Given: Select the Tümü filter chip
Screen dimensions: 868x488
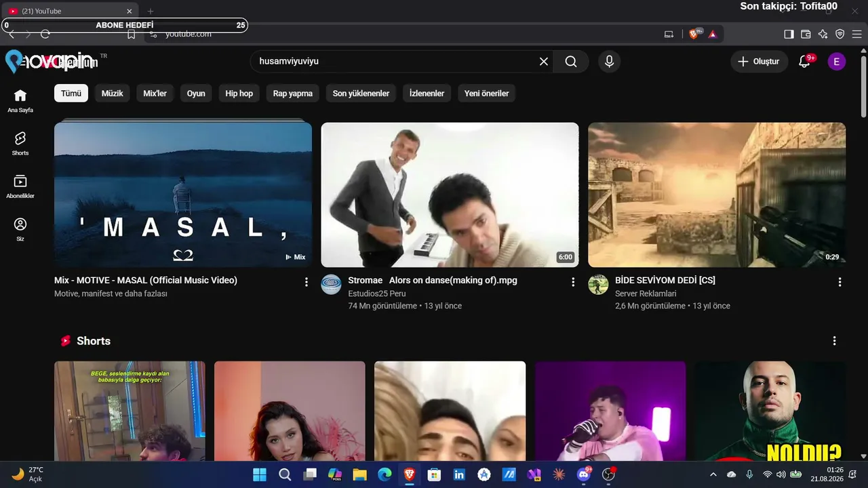Looking at the screenshot, I should [71, 94].
